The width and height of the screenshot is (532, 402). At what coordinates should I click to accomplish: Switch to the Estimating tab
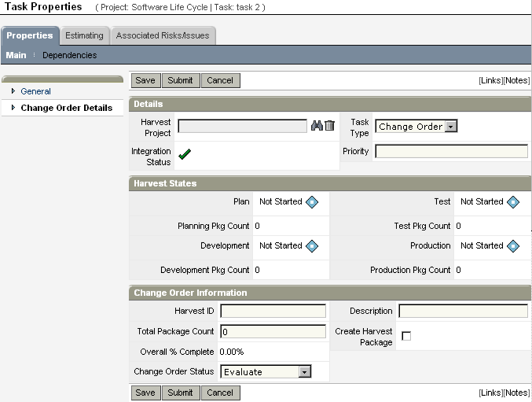pos(84,35)
